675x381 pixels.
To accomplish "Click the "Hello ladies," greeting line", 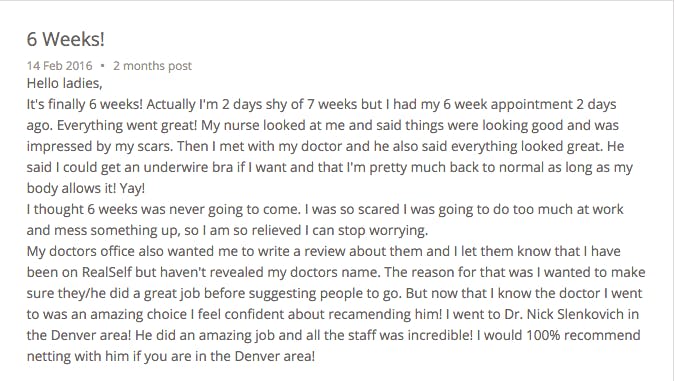I will pyautogui.click(x=65, y=83).
